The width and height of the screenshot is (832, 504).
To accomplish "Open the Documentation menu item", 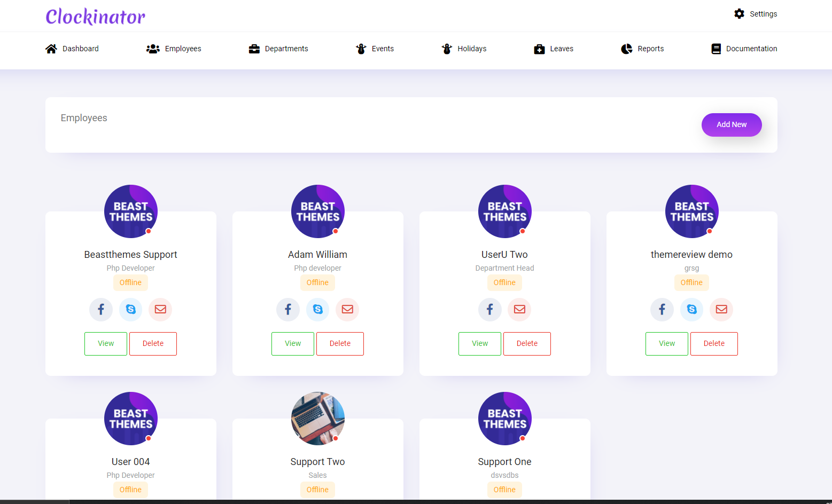I will tap(744, 49).
